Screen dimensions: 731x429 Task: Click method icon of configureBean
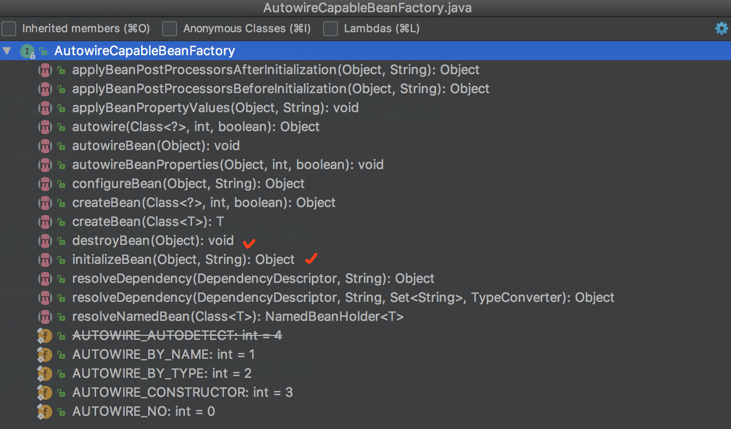tap(45, 184)
